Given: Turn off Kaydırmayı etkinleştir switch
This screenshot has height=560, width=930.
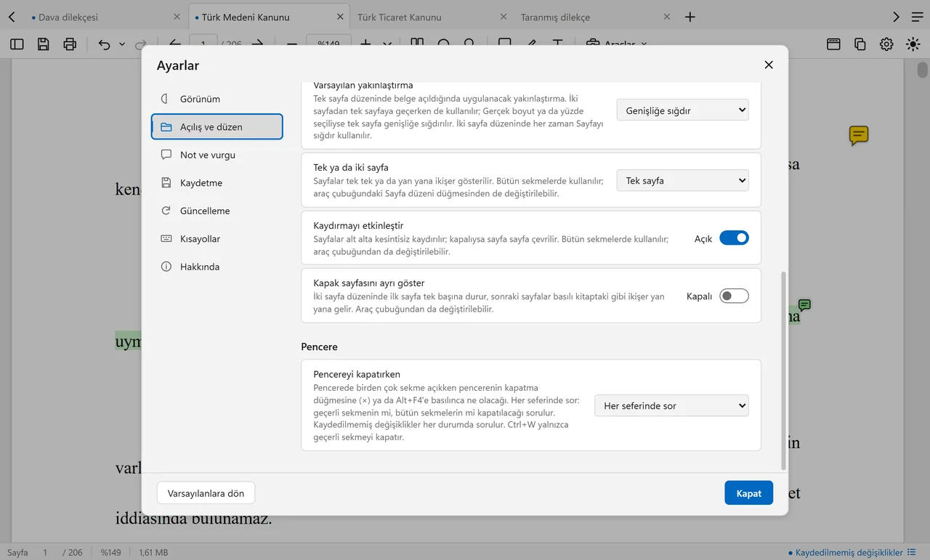Looking at the screenshot, I should (x=734, y=238).
